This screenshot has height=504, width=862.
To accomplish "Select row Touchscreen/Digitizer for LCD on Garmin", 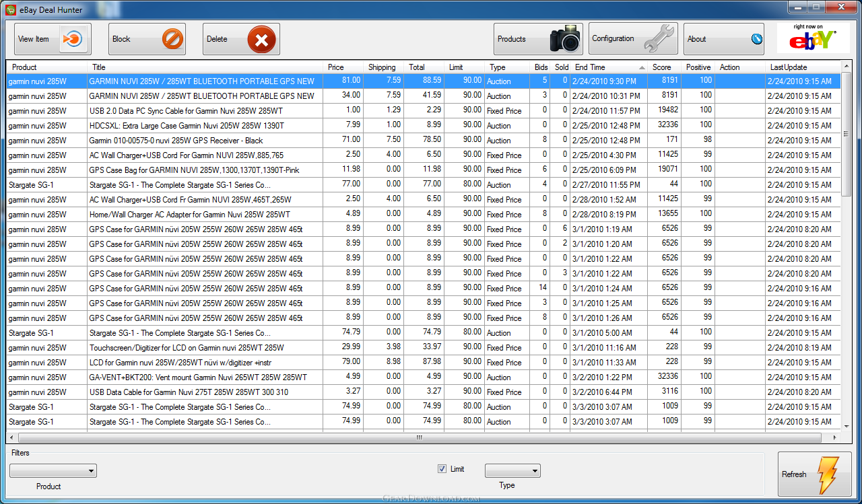I will [x=424, y=347].
